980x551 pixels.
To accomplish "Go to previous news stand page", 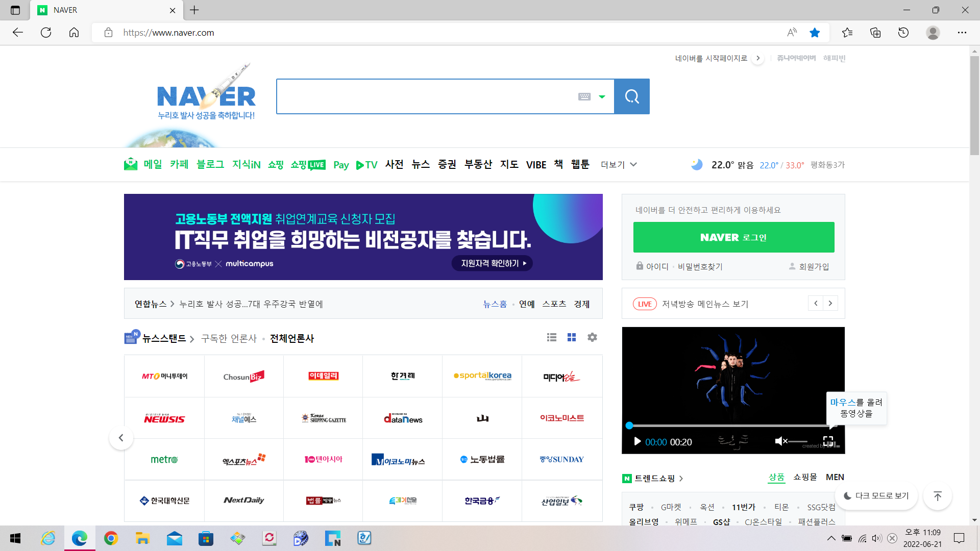I will [x=121, y=438].
